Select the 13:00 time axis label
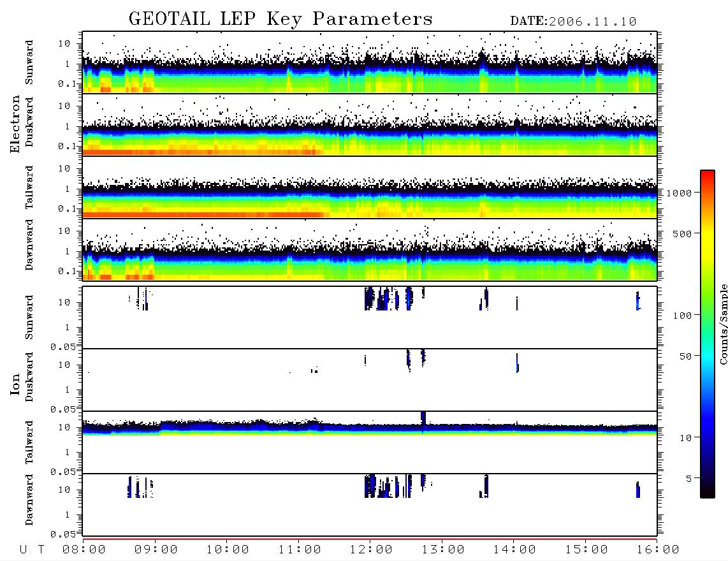The height and width of the screenshot is (561, 728). [443, 550]
